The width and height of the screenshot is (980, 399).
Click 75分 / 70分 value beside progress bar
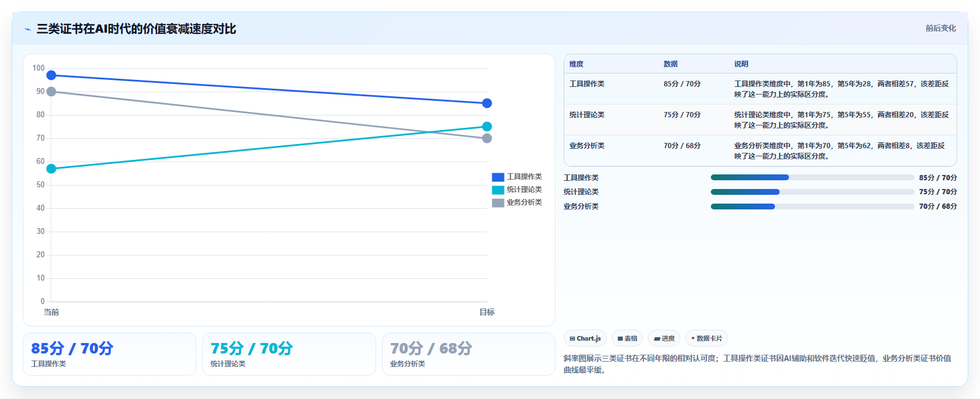938,192
